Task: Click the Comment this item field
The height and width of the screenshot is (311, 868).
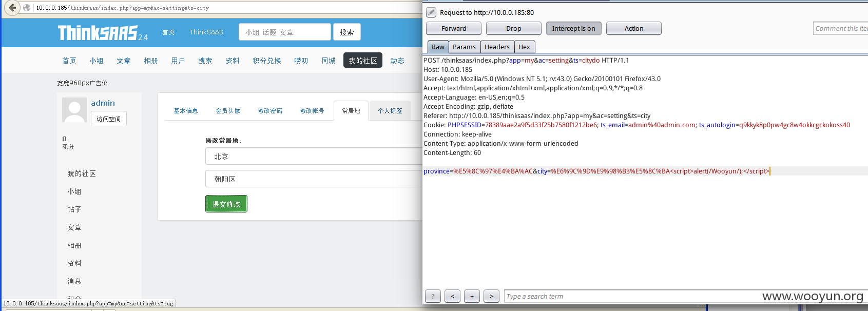Action: (840, 28)
